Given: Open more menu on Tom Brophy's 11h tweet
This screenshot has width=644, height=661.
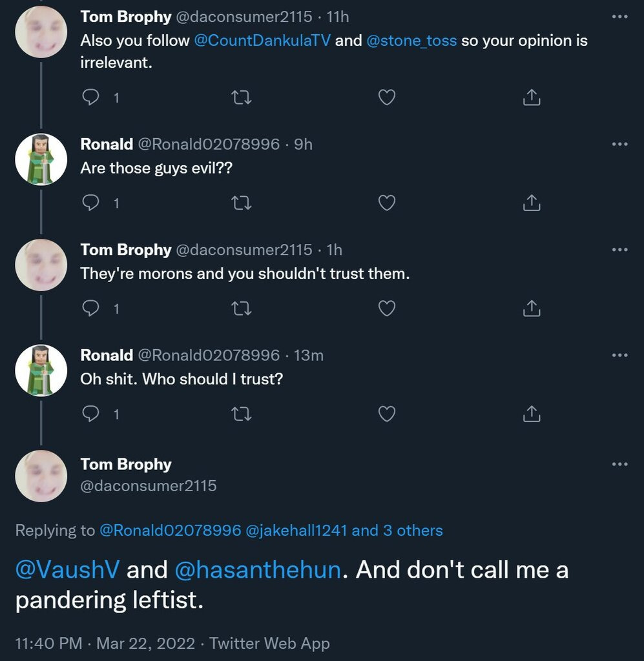Looking at the screenshot, I should click(619, 17).
